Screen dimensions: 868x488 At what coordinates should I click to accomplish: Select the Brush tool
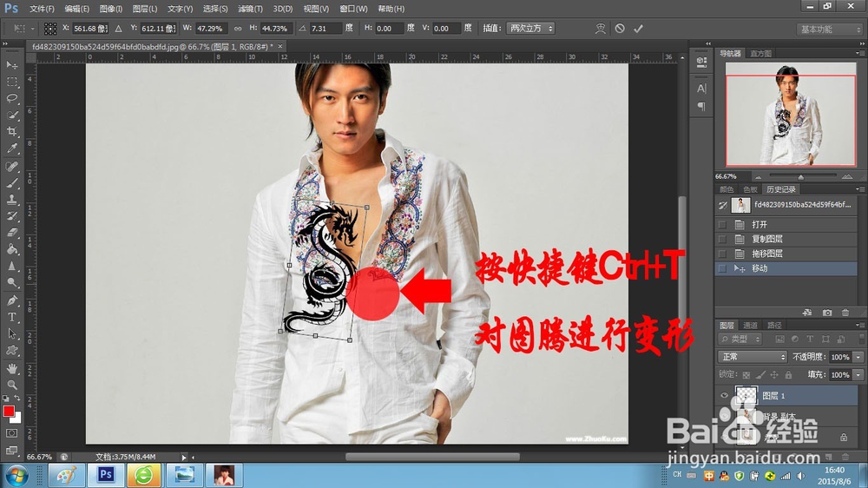11,183
